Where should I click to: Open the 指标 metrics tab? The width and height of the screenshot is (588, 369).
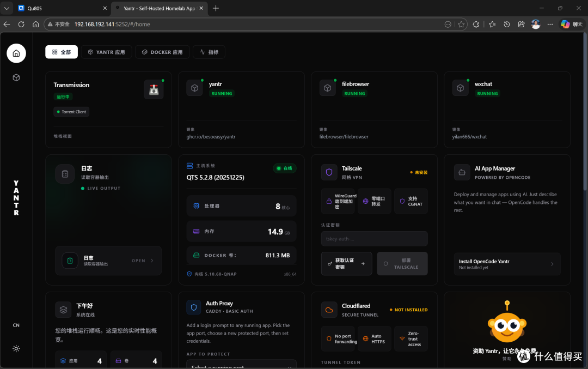point(209,52)
